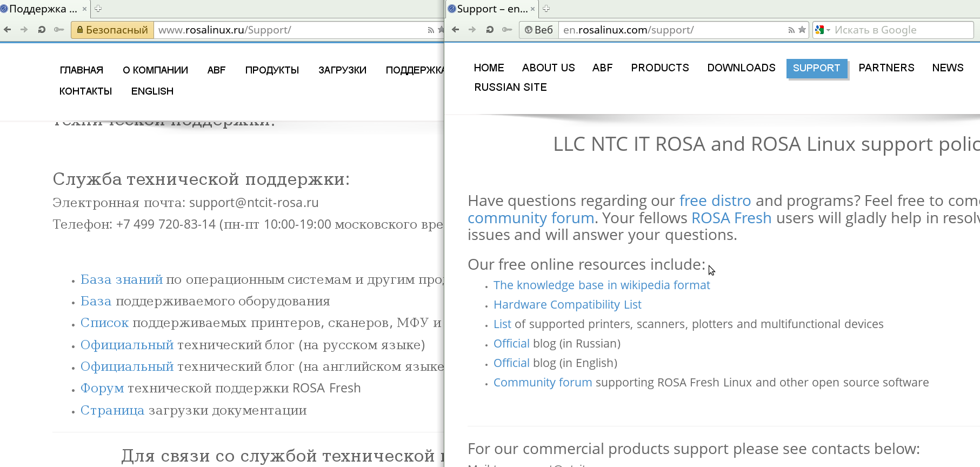Click the Служба технической поддержки heading

tap(202, 179)
